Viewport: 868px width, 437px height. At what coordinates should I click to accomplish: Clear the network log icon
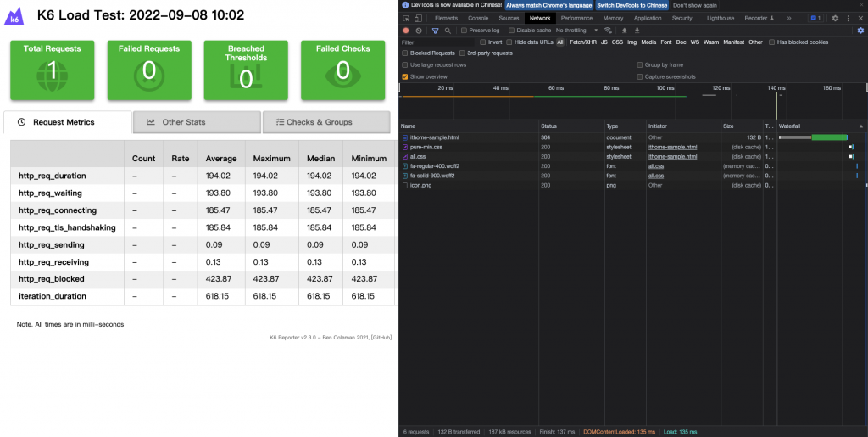click(x=419, y=31)
